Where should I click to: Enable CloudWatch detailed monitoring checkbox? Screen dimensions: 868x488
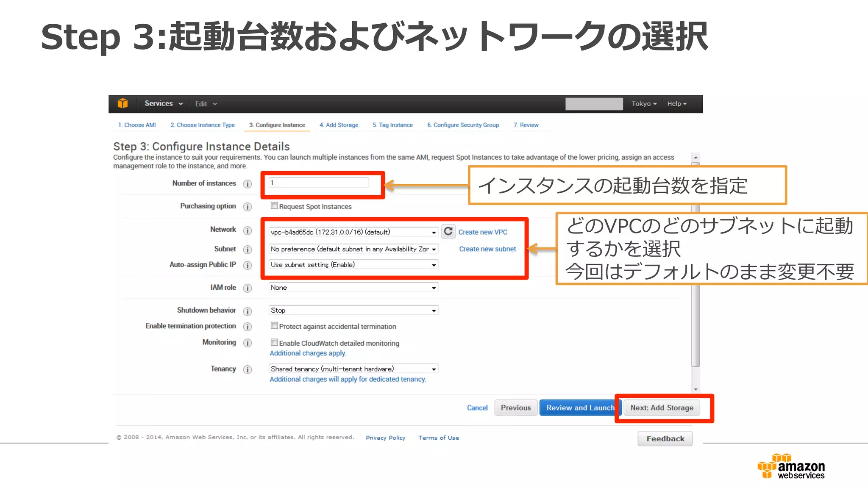[x=274, y=342]
